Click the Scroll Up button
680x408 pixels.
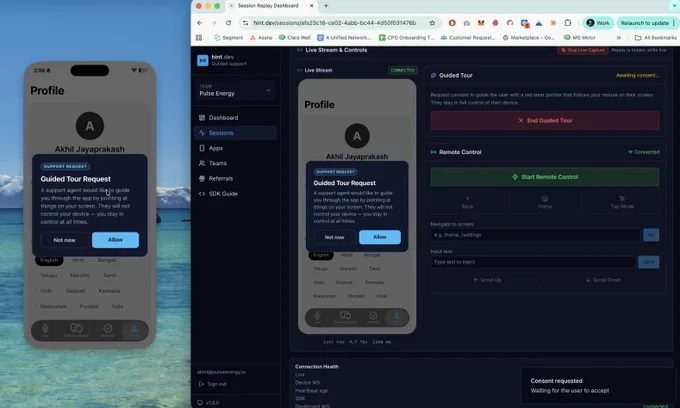487,280
